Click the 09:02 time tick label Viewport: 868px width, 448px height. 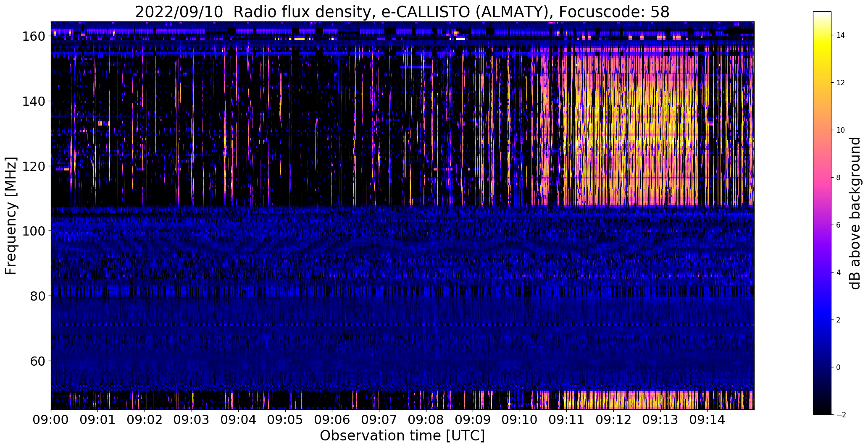click(x=145, y=419)
